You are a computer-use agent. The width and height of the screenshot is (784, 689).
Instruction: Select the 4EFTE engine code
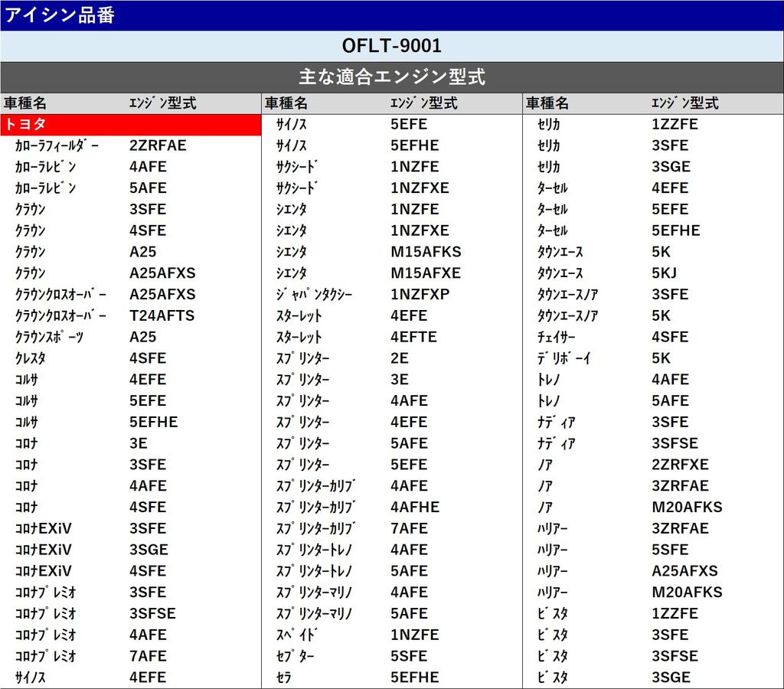(x=413, y=337)
